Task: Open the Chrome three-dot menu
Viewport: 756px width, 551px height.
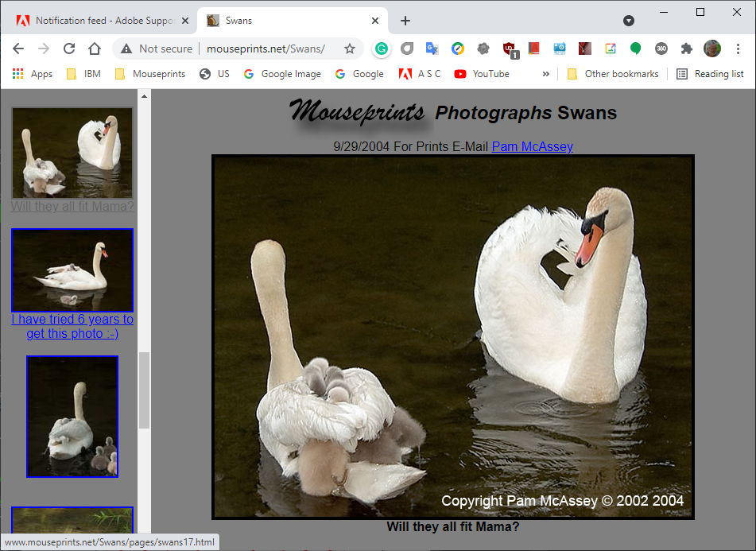Action: 738,49
